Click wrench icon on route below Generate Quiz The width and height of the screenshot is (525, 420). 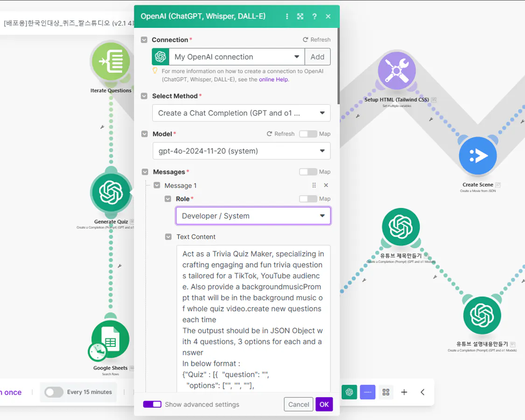(119, 266)
